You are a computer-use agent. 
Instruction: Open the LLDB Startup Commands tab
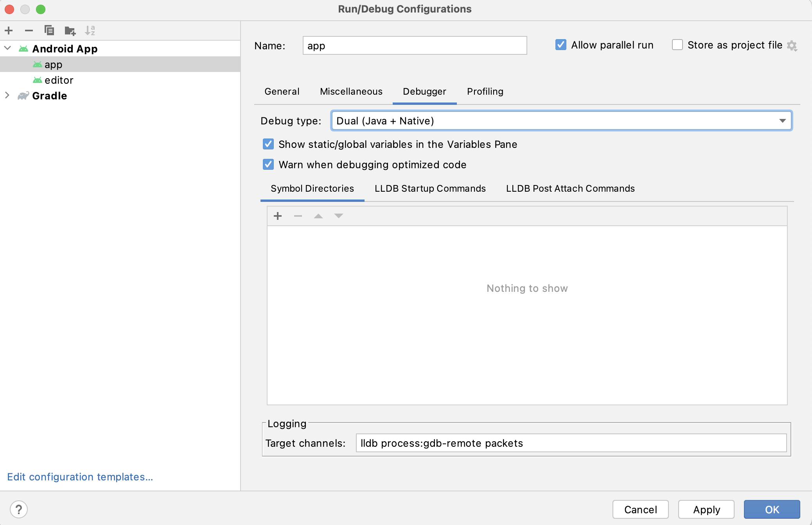430,189
